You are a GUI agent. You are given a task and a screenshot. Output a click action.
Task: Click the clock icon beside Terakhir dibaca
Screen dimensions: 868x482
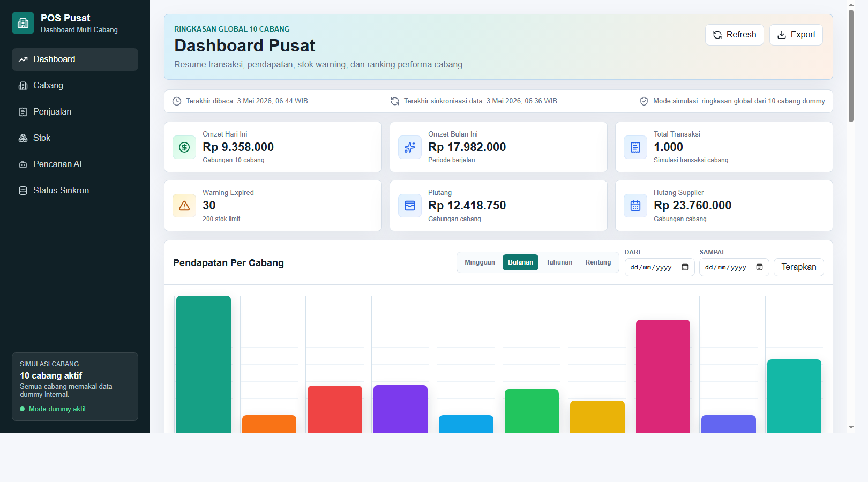tap(177, 101)
